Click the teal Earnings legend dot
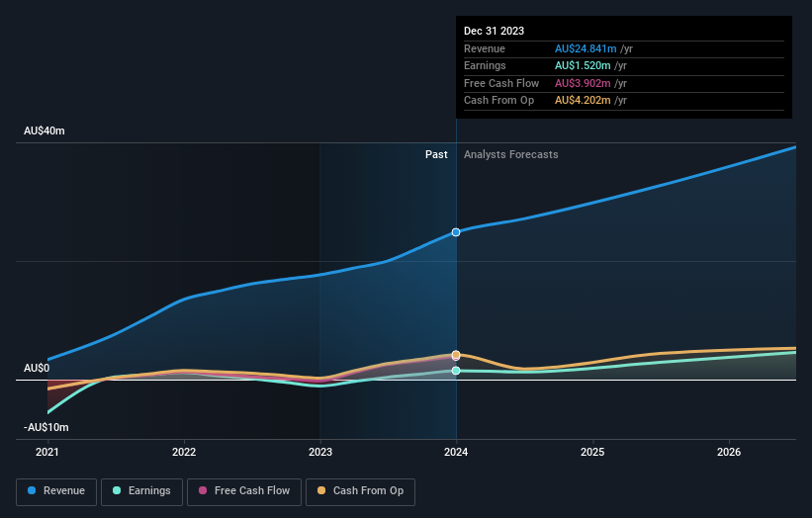This screenshot has width=812, height=518. pyautogui.click(x=117, y=490)
